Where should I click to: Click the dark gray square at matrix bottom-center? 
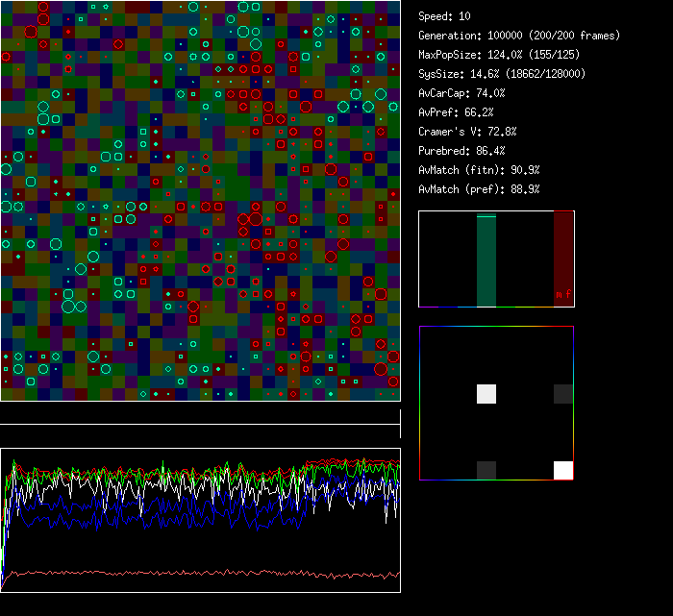click(x=486, y=470)
